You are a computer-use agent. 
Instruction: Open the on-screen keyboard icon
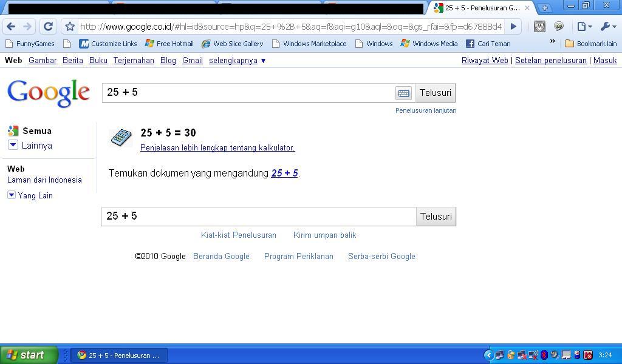(403, 93)
